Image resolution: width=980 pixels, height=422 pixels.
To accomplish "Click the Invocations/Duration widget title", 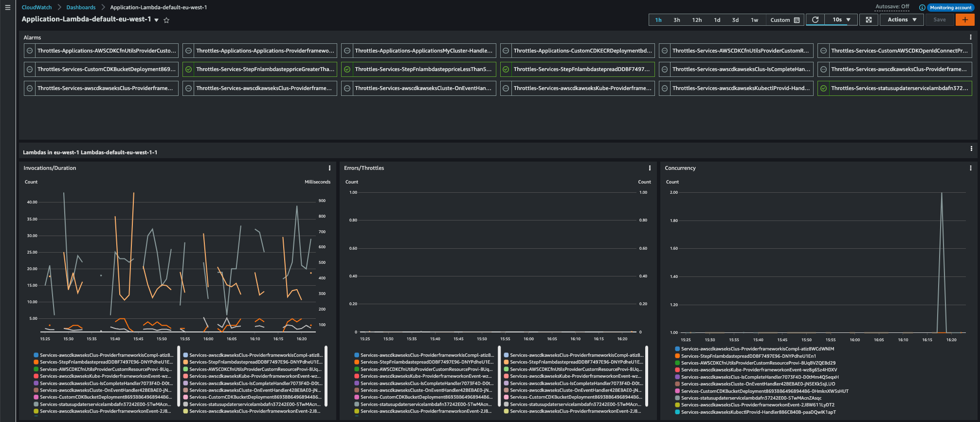I will [x=50, y=168].
